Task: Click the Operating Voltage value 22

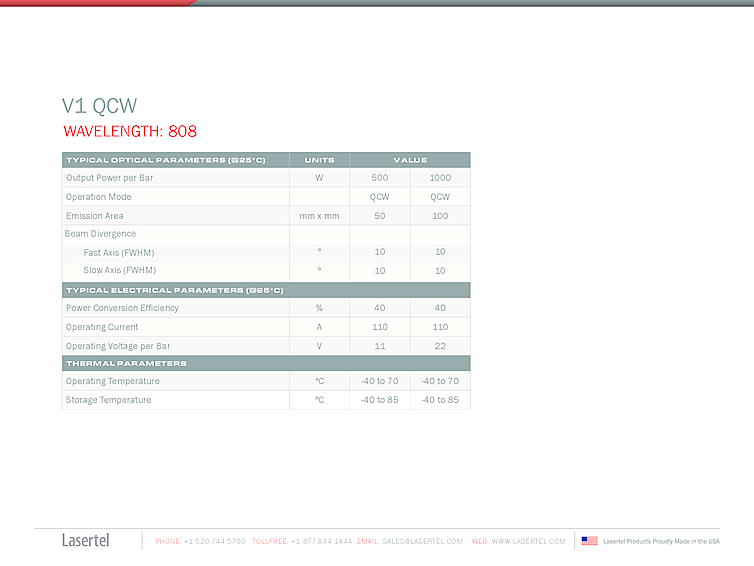Action: point(440,346)
